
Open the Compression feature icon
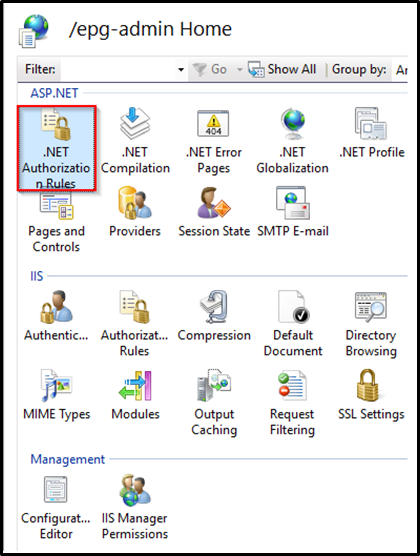[214, 316]
